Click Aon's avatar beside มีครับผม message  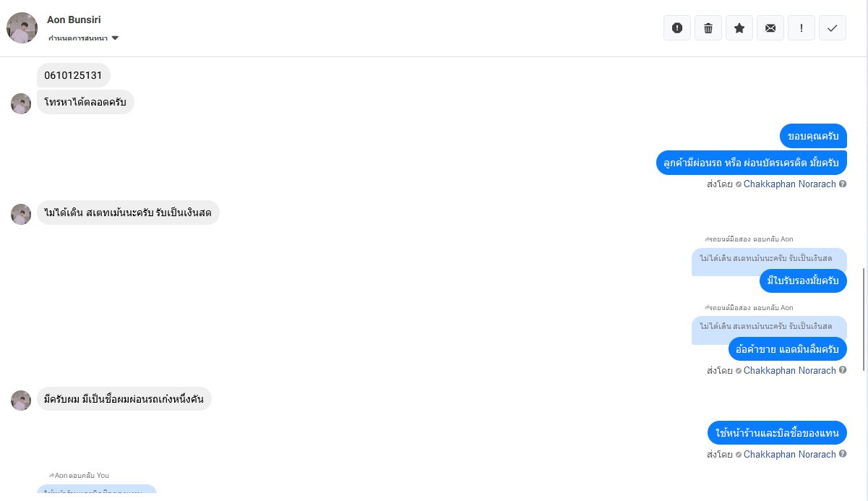(x=21, y=400)
